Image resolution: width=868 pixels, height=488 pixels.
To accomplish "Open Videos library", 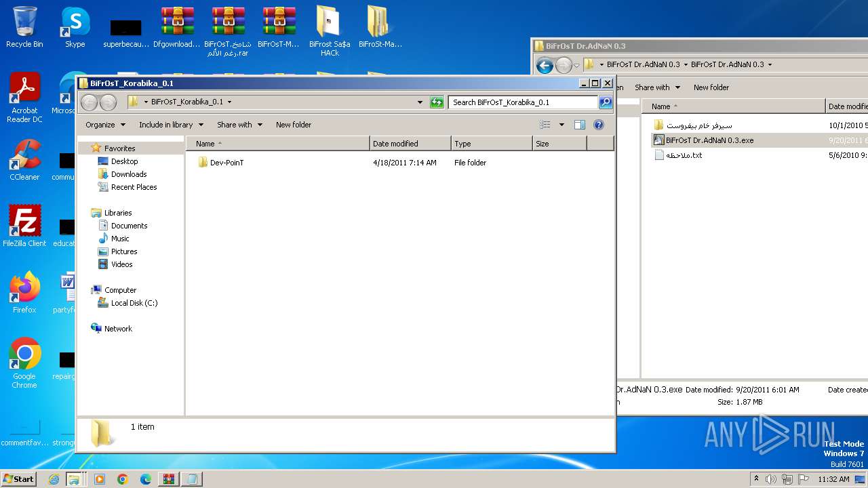I will pos(121,264).
